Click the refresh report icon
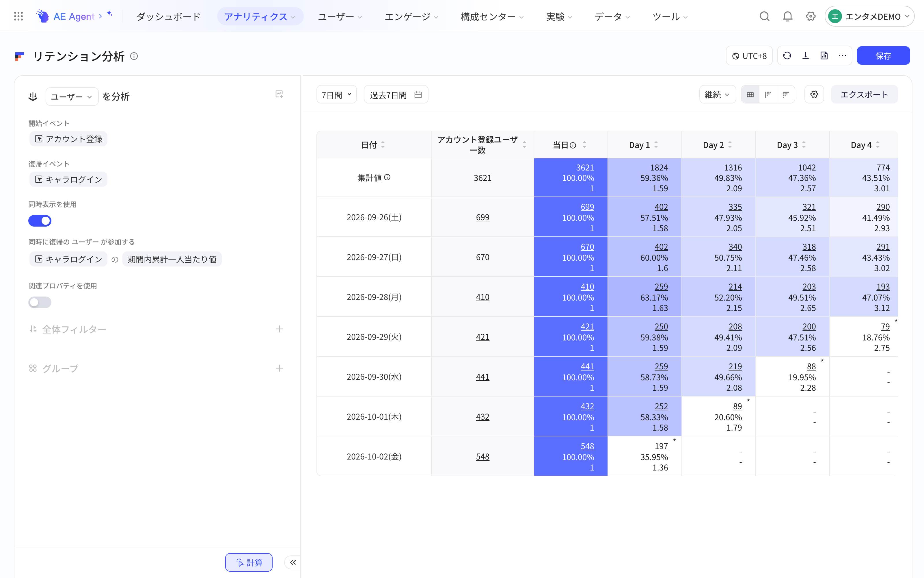The image size is (924, 578). click(x=787, y=56)
